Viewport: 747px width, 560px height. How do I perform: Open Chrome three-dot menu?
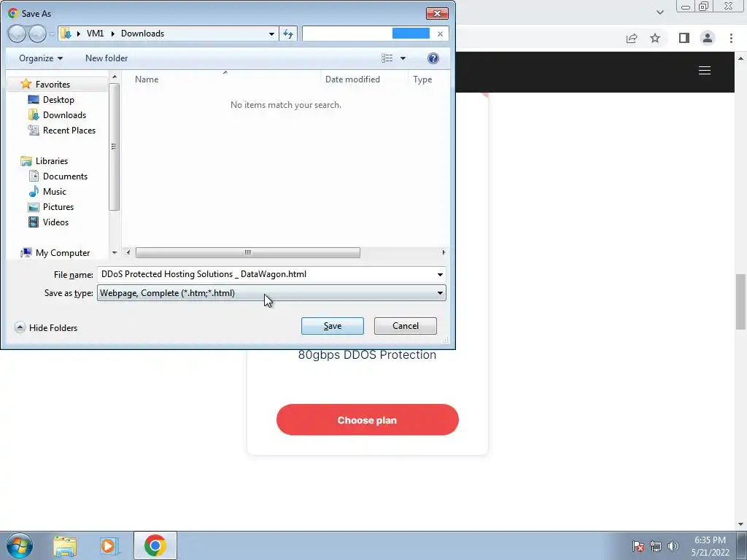731,38
